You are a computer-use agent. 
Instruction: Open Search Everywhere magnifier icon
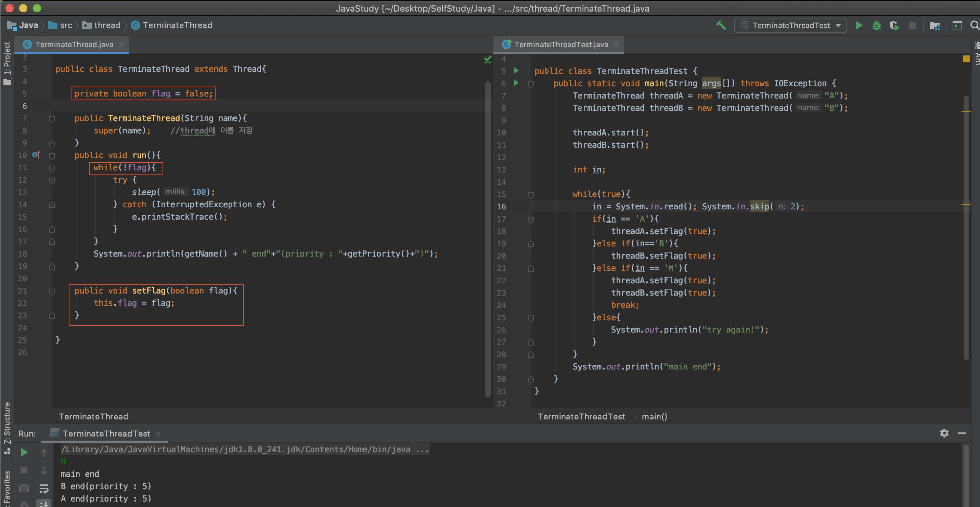[x=974, y=25]
